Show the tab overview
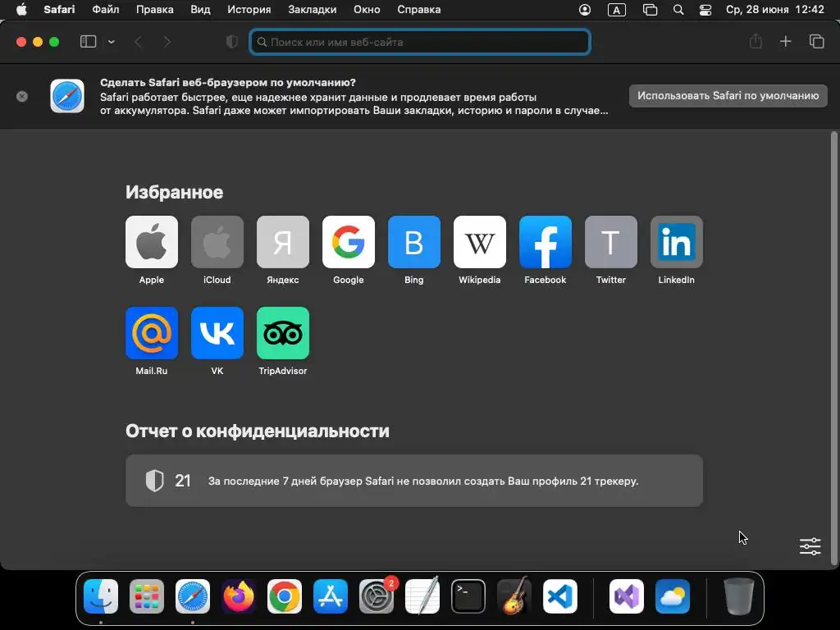Screen dimensions: 840x630 (x=816, y=41)
